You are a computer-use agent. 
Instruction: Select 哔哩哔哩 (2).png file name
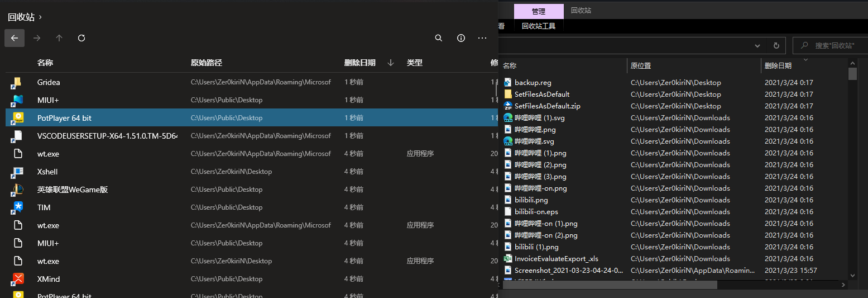pyautogui.click(x=540, y=165)
